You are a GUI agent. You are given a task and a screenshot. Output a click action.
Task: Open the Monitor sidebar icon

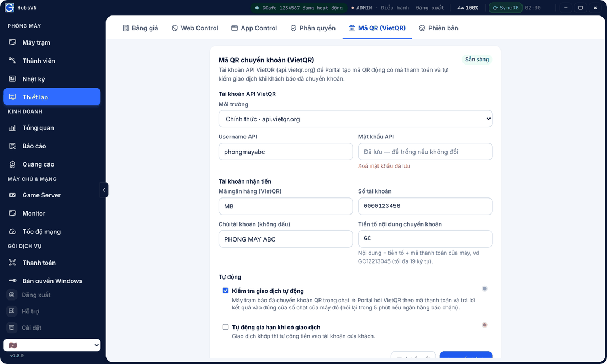point(12,213)
